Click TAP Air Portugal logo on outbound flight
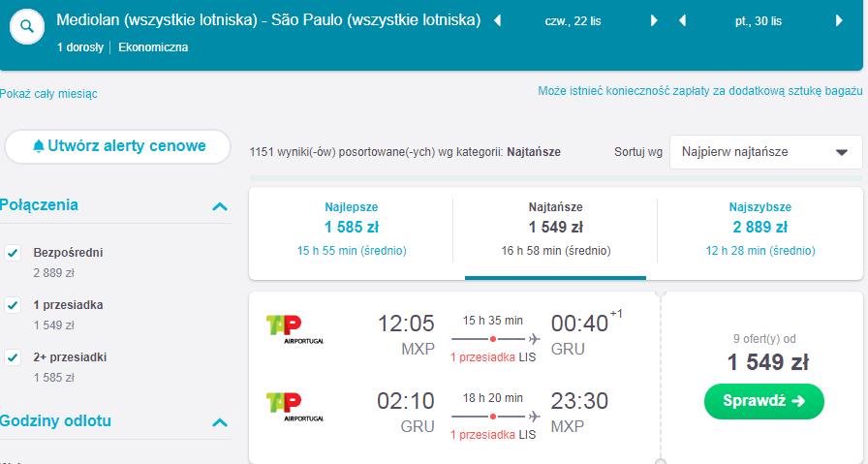 click(294, 329)
